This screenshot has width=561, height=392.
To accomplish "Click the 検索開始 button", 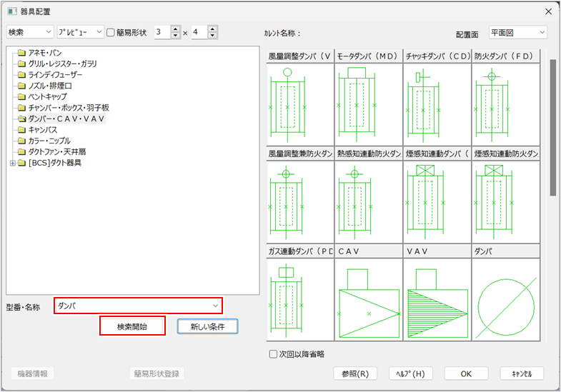I will (x=132, y=326).
